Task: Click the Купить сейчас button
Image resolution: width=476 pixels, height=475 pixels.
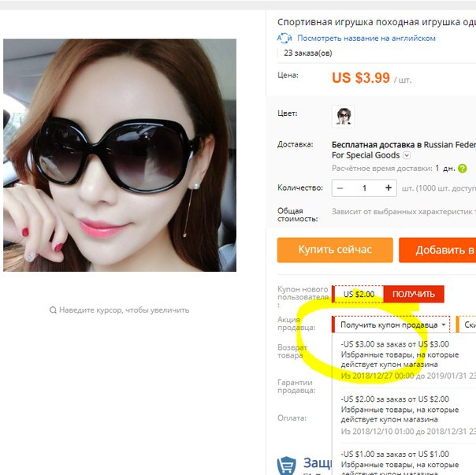Action: point(335,250)
